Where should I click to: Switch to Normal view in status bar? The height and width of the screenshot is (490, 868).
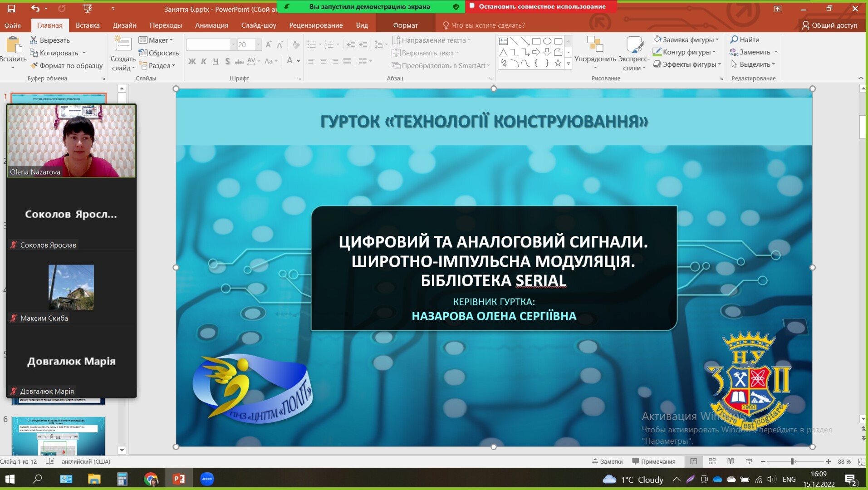point(693,461)
